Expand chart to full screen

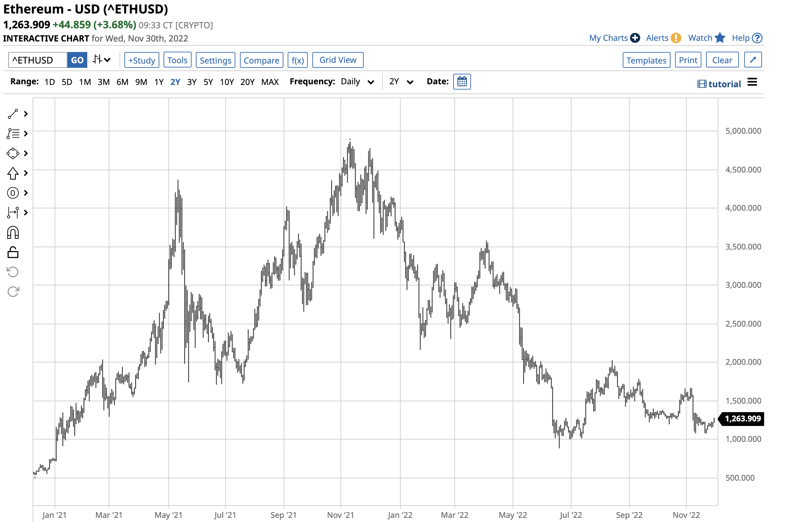(x=752, y=60)
